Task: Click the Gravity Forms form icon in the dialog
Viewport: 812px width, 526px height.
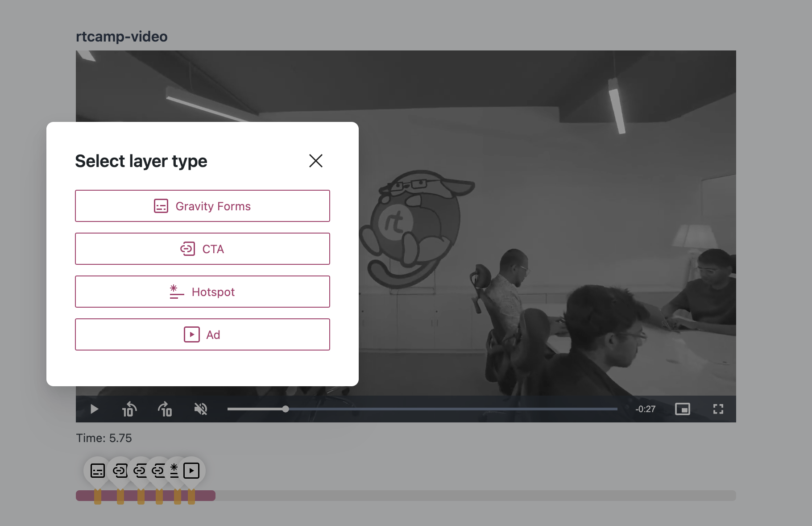Action: point(161,206)
